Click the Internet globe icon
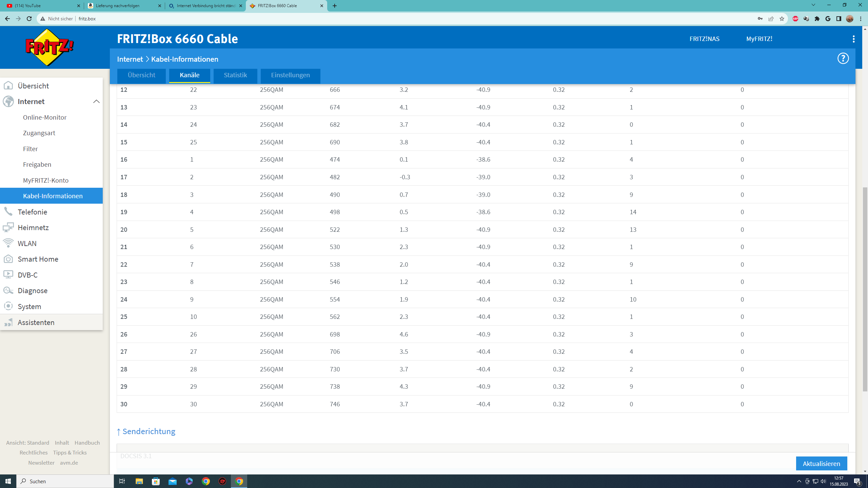The width and height of the screenshot is (868, 488). pos(8,101)
